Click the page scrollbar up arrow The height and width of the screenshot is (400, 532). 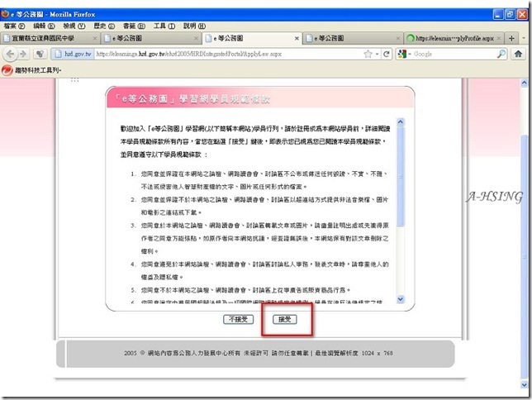click(x=525, y=83)
